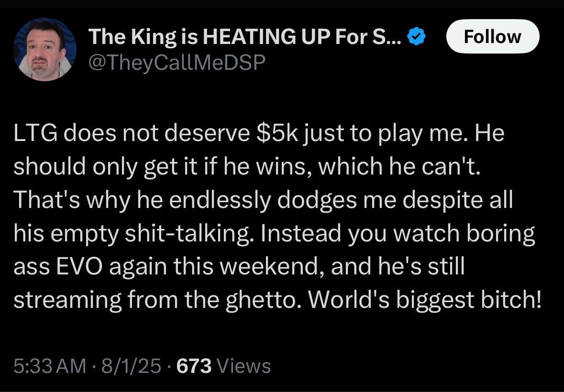This screenshot has height=392, width=564.
Task: Click the word 'ghetto' in last line
Action: tap(264, 300)
